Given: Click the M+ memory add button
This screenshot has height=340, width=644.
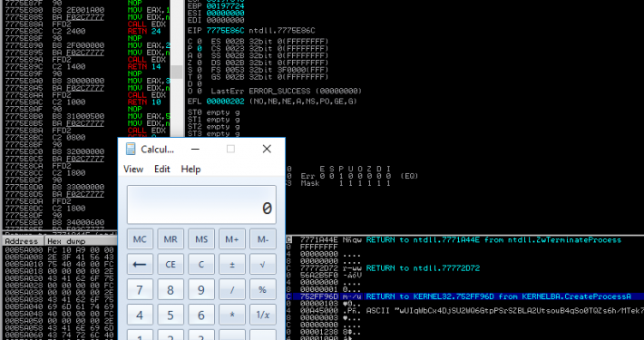Looking at the screenshot, I should tap(232, 239).
